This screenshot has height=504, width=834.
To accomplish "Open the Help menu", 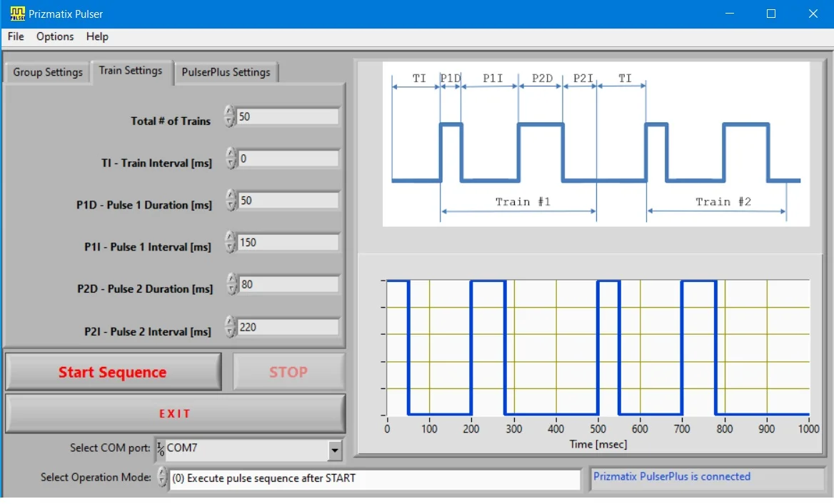I will click(97, 36).
